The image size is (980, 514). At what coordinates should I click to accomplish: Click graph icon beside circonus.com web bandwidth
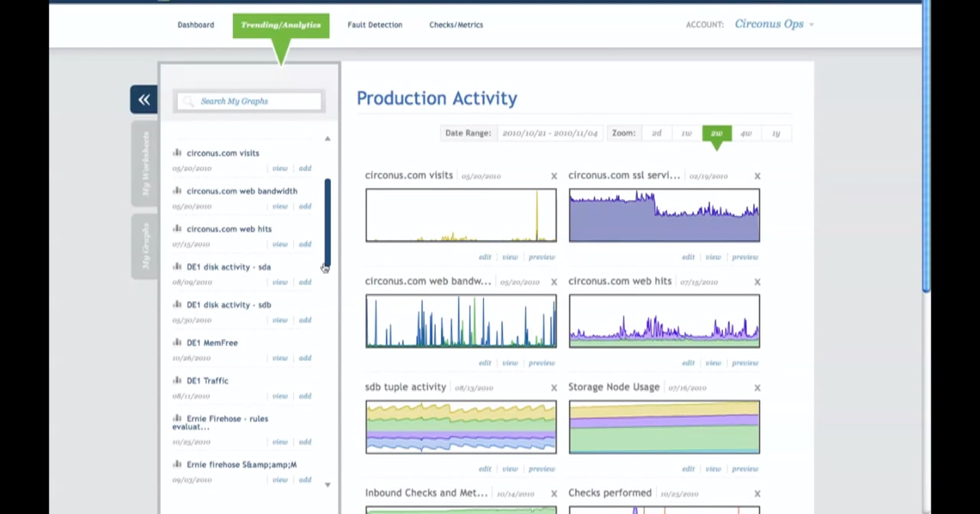coord(177,190)
